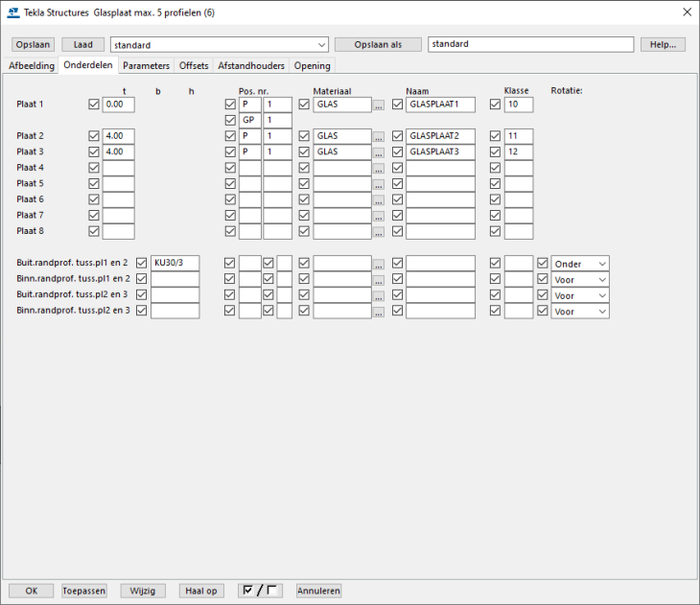This screenshot has height=605, width=700.
Task: Toggle the GP position number checkbox
Action: click(x=230, y=121)
